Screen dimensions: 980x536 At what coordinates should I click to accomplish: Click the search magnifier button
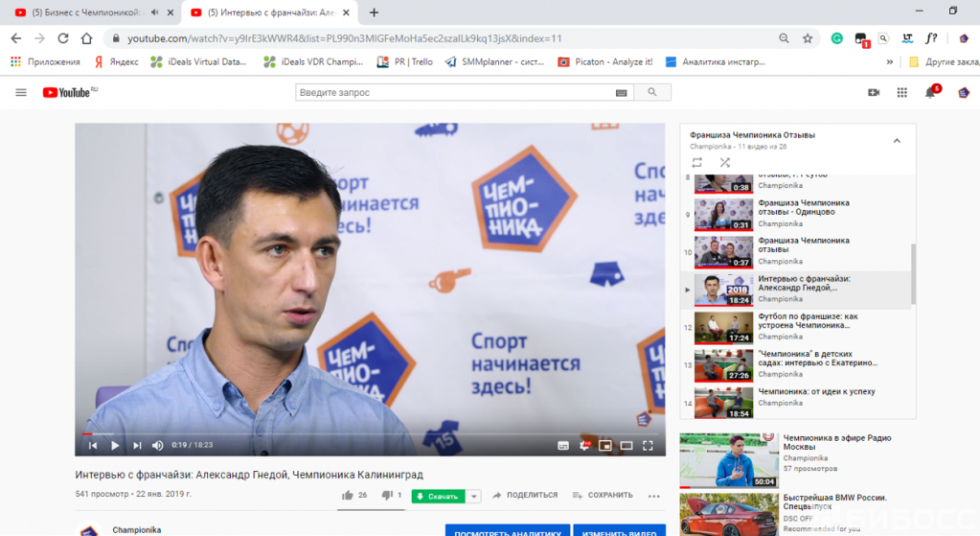pos(651,93)
